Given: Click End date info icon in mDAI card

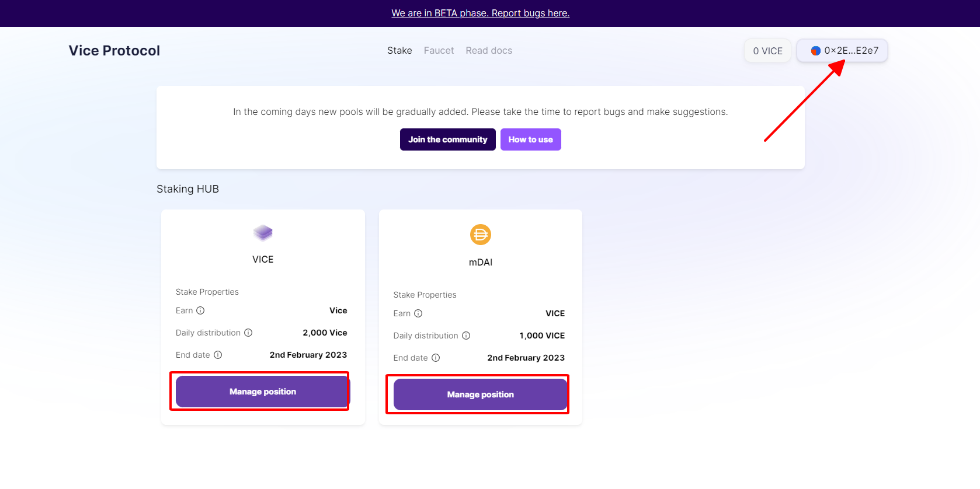Looking at the screenshot, I should pyautogui.click(x=436, y=358).
